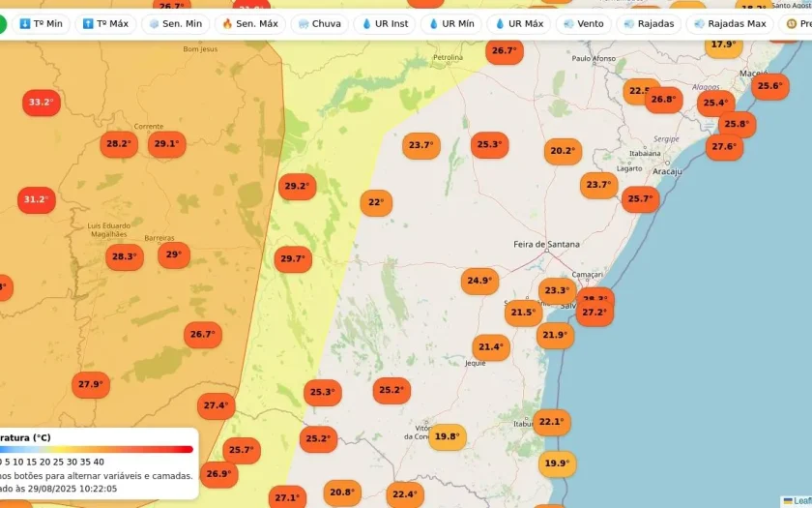Click the temperature gradient legend bar
The image size is (812, 508).
[x=97, y=449]
